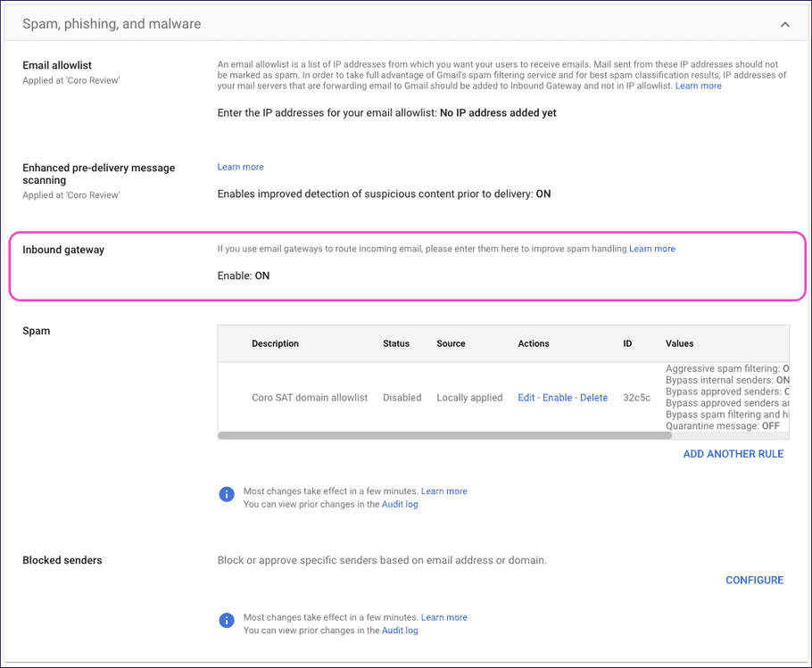Click the rule ID 32c5c

636,397
